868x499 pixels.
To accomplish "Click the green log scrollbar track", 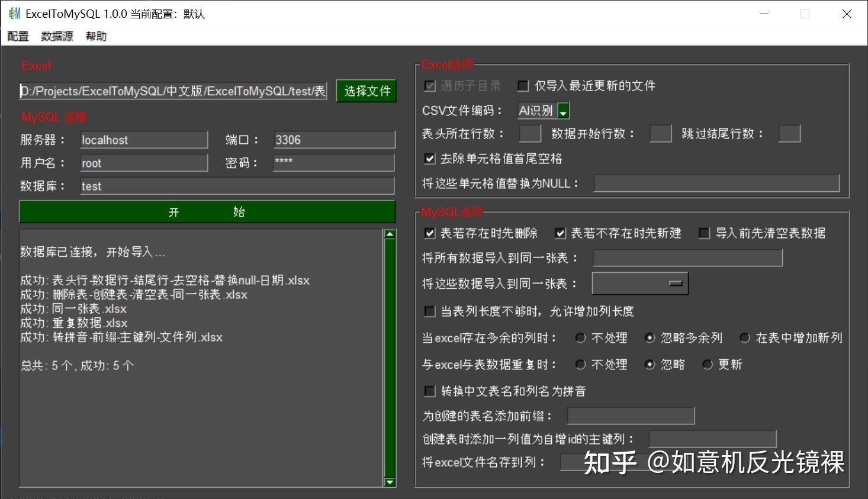I will pyautogui.click(x=390, y=358).
